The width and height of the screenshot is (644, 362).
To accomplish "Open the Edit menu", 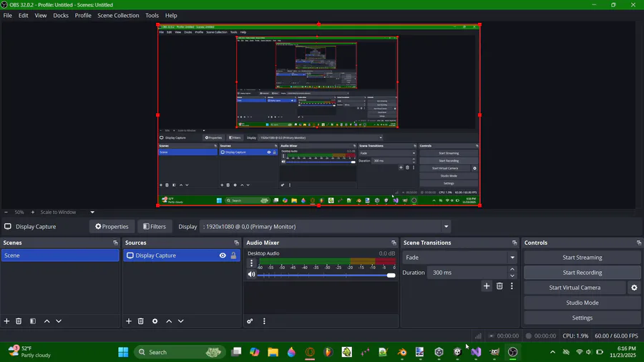I will 23,15.
